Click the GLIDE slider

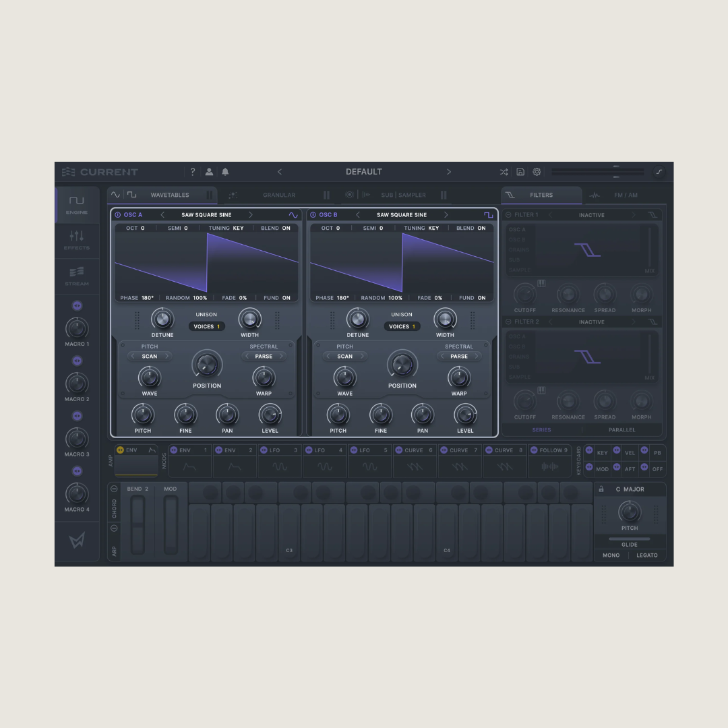click(x=630, y=539)
